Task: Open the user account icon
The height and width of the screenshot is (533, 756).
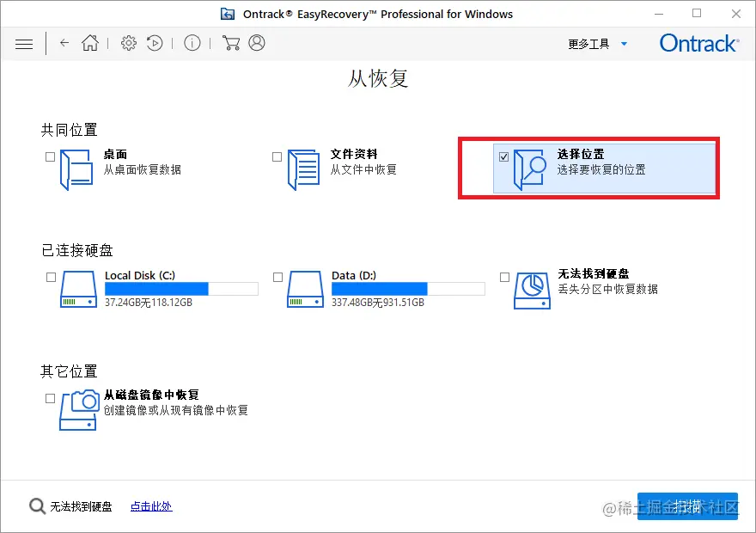Action: tap(257, 43)
